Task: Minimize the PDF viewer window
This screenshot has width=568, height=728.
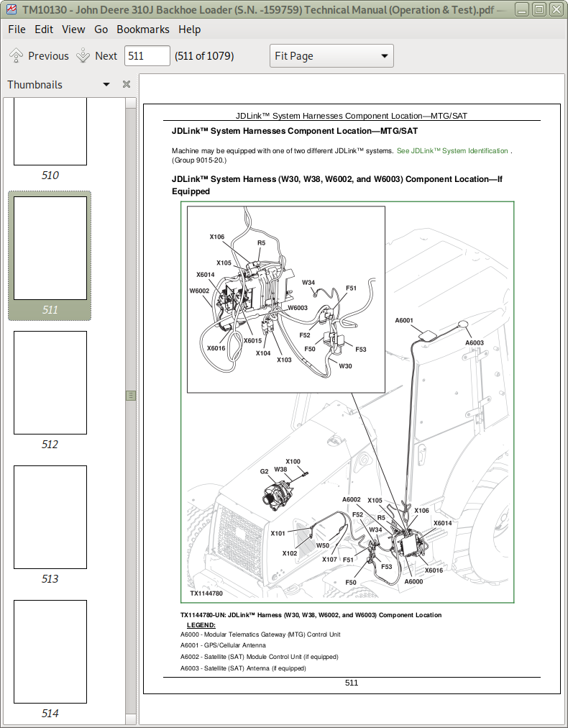Action: click(x=522, y=9)
